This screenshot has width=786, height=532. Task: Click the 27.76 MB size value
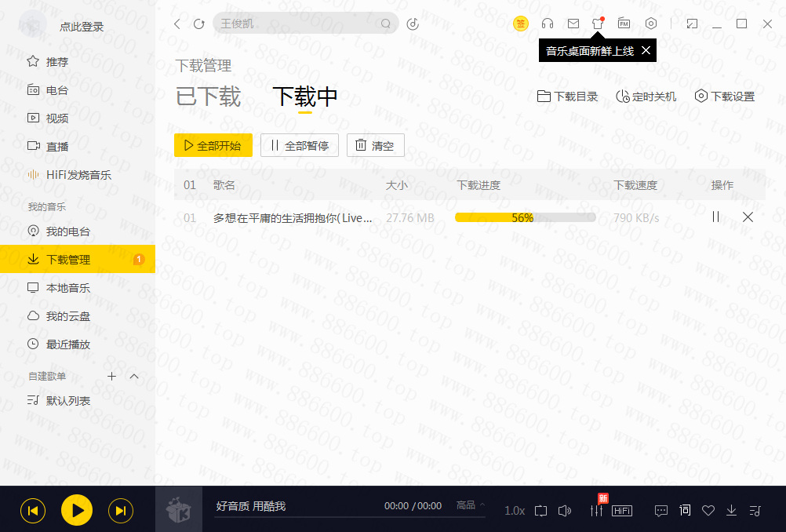pyautogui.click(x=410, y=218)
